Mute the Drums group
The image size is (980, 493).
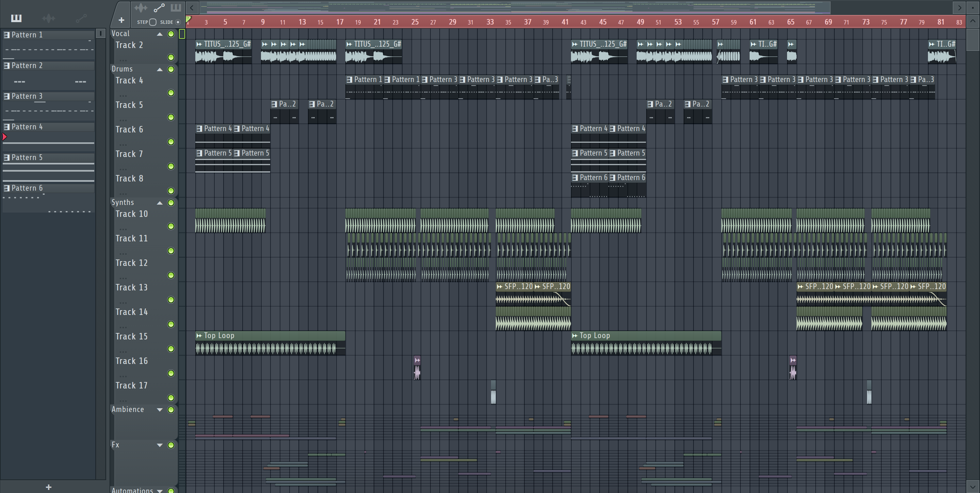[171, 69]
